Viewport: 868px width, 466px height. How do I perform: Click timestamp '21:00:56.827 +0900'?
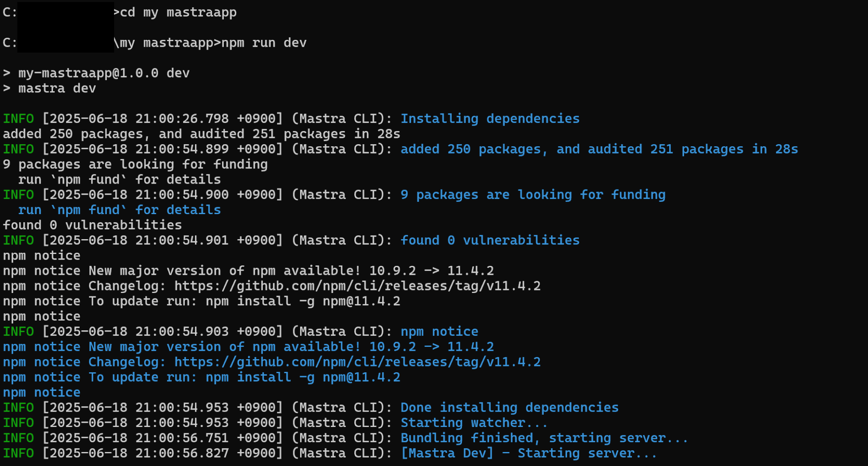(206, 454)
